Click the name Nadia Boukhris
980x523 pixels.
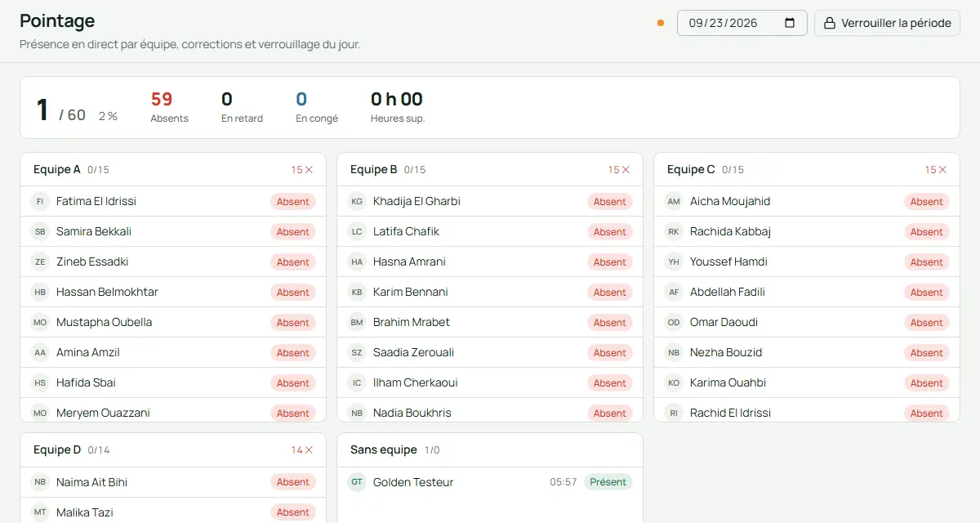coord(412,413)
